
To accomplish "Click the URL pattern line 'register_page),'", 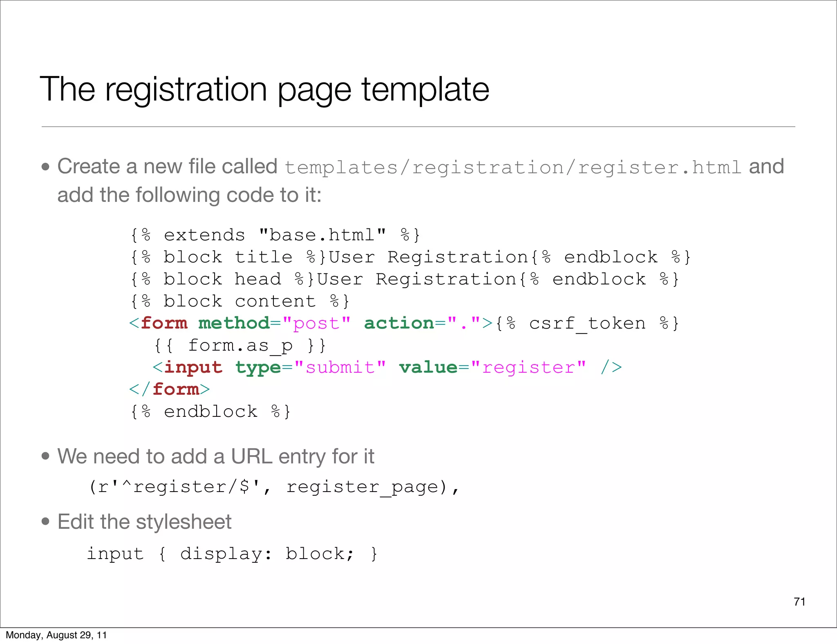I will point(274,487).
